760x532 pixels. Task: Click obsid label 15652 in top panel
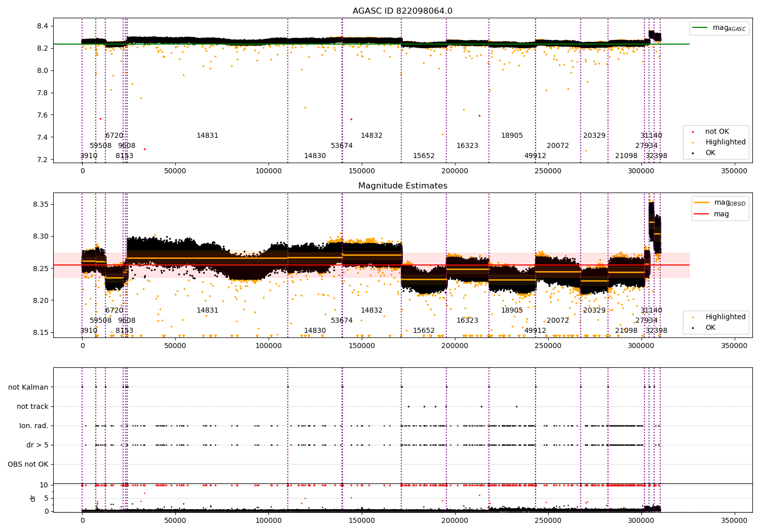click(x=424, y=156)
